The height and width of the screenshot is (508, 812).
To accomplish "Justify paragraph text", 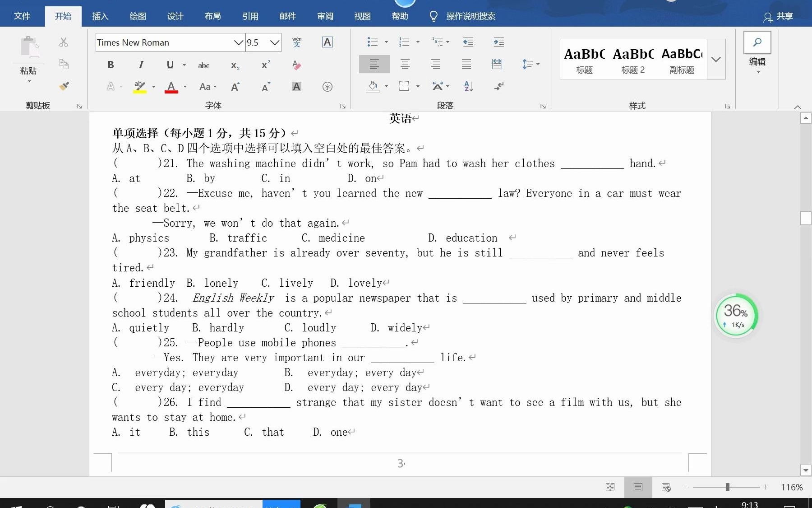I will (466, 64).
